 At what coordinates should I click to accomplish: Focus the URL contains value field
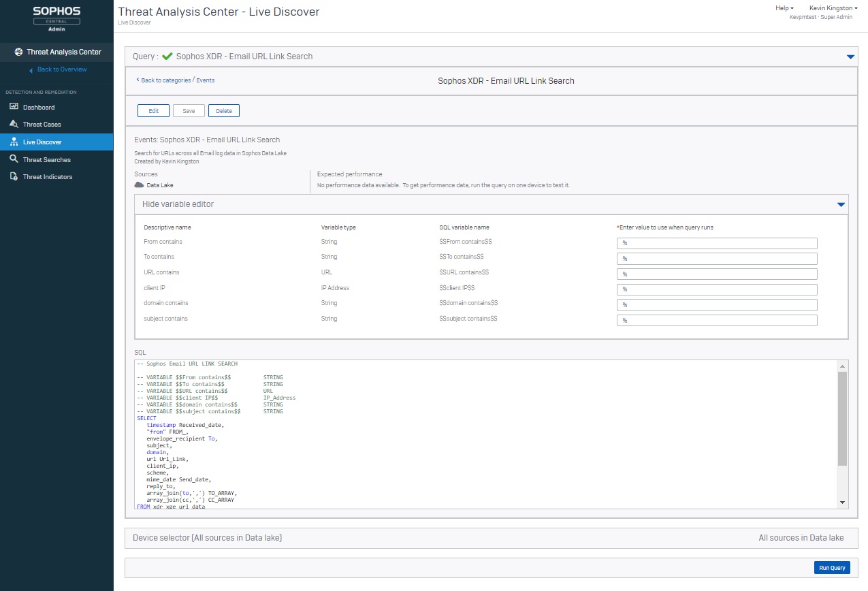[717, 274]
